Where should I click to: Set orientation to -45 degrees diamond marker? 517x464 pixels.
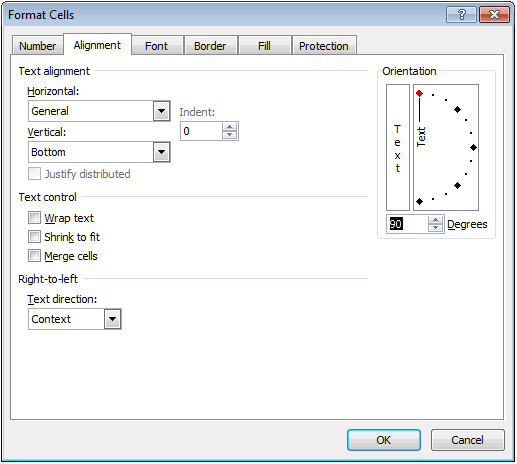[x=457, y=185]
